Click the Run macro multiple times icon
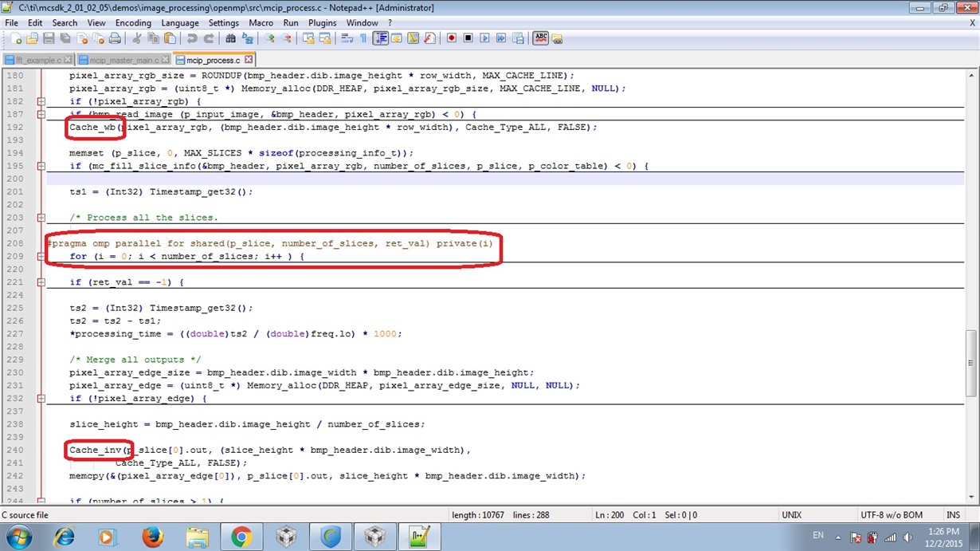Screen dimensions: 980x551 point(501,38)
